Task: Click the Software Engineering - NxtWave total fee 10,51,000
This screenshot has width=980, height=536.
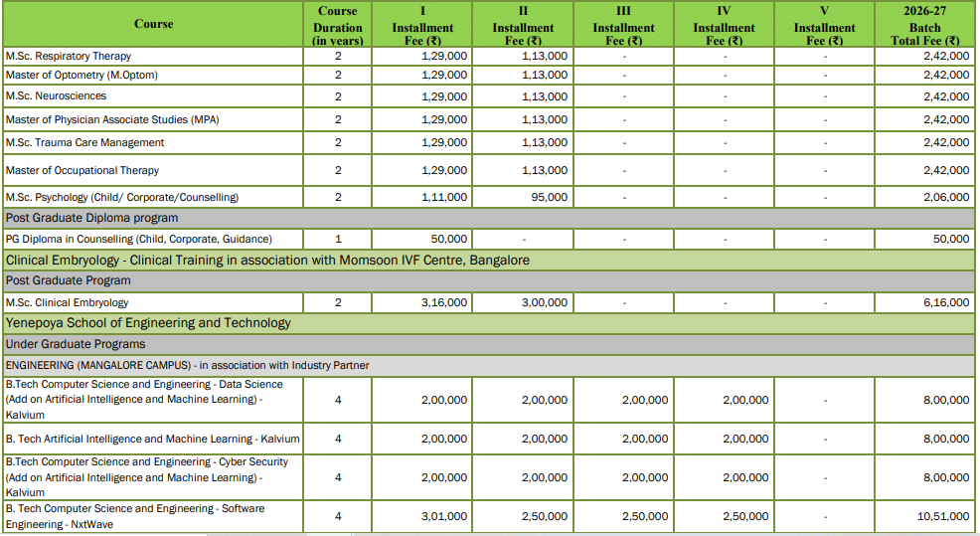Action: coord(942,516)
